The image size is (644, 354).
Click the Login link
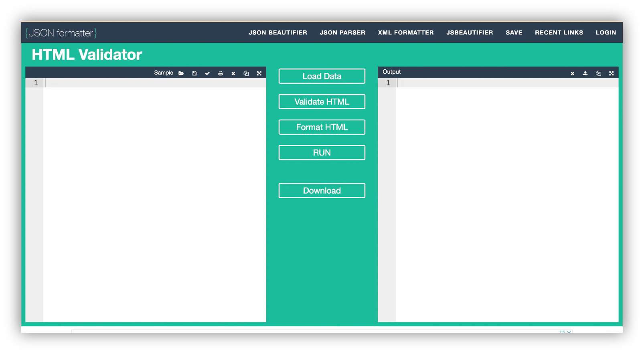coord(606,32)
